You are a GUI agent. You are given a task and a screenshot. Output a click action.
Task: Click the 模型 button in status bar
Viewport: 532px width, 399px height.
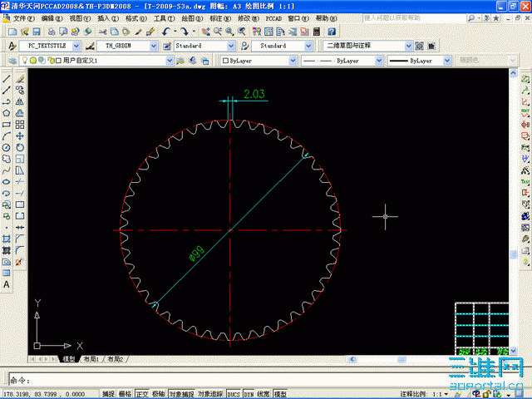[x=280, y=394]
